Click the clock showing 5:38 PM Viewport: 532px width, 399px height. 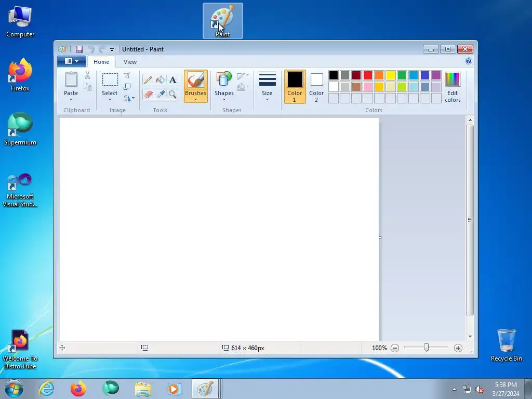tap(506, 385)
